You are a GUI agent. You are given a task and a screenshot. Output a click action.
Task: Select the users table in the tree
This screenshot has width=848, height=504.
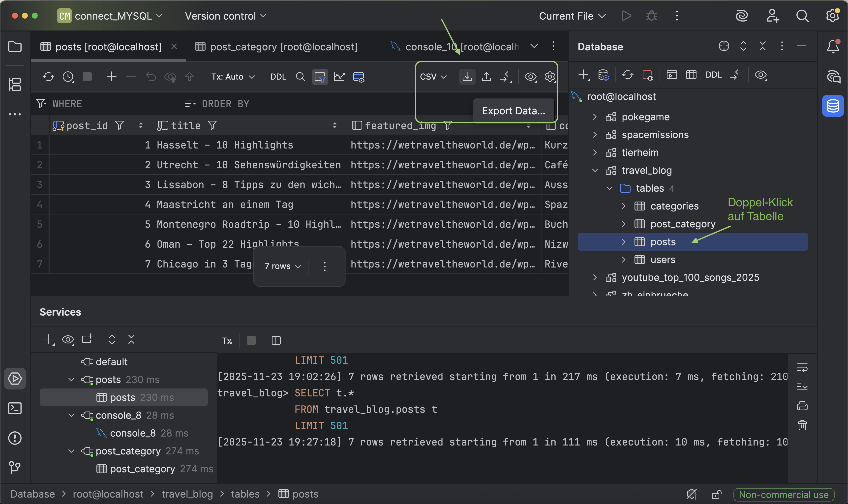click(x=663, y=260)
